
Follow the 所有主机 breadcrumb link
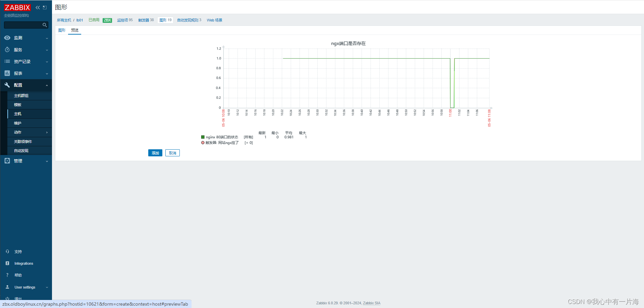click(x=64, y=20)
